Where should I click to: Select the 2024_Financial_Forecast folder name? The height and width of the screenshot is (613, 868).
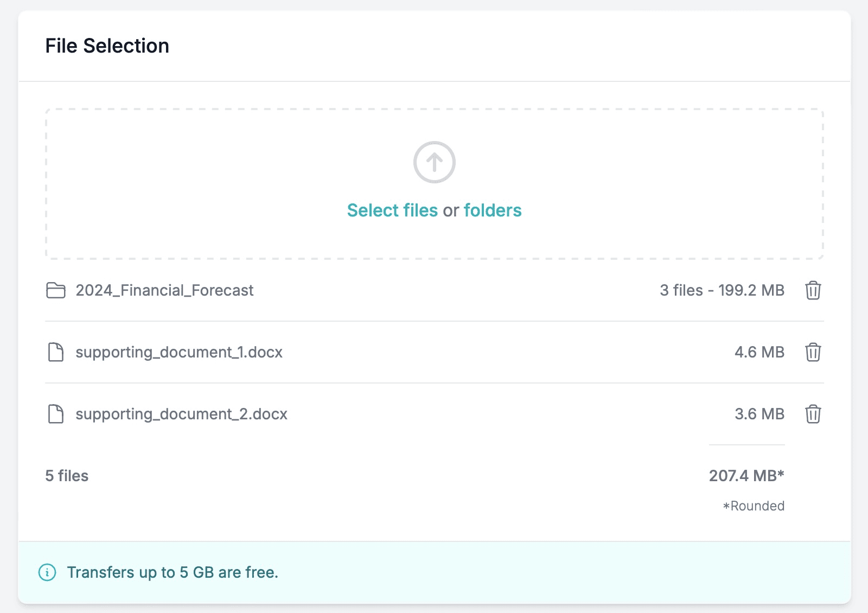[164, 291]
